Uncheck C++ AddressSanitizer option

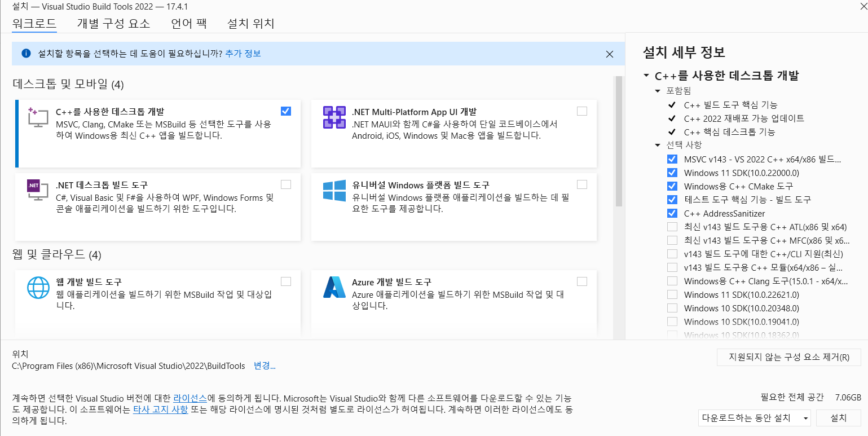tap(672, 213)
